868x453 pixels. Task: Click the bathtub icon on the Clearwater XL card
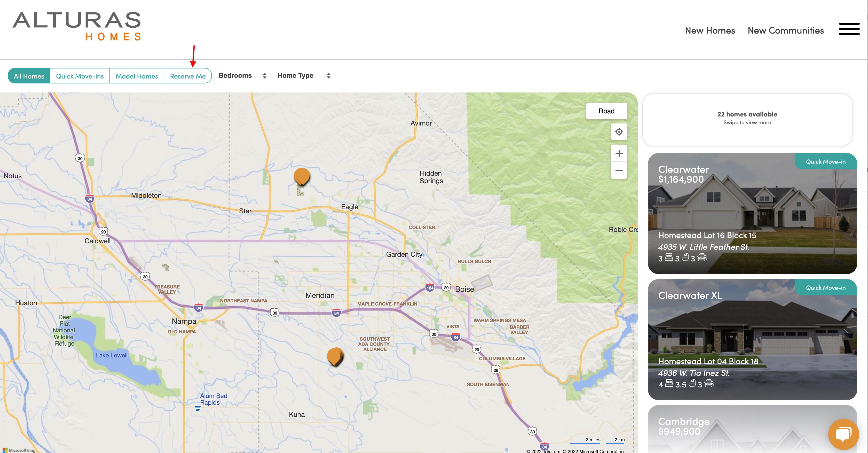[692, 384]
